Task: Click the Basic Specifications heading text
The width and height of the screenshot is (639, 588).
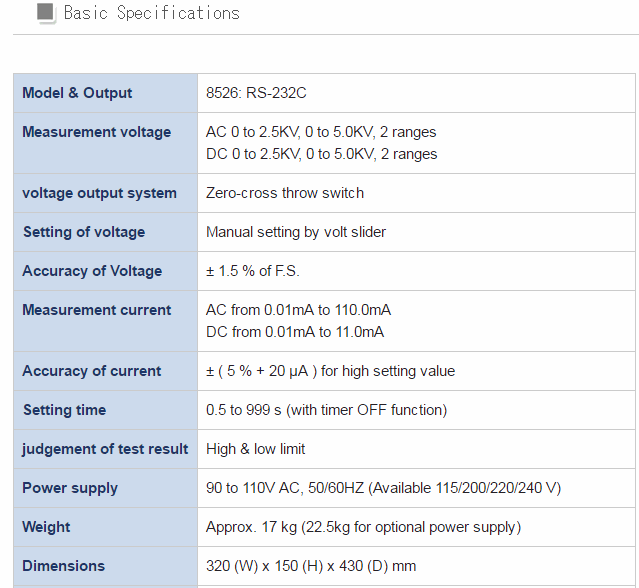Action: point(151,13)
